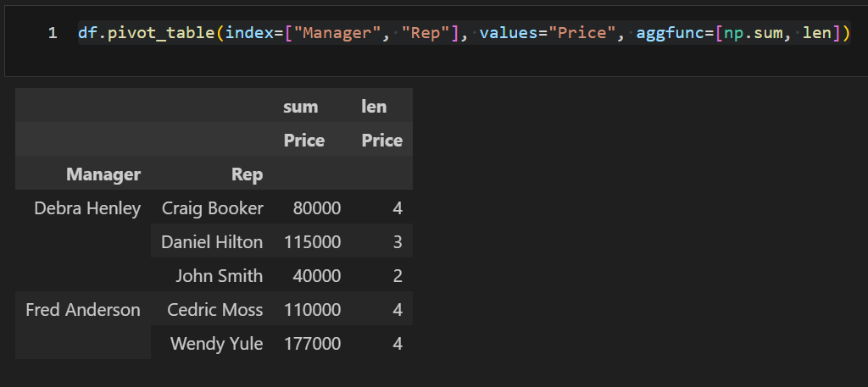Select the 177000 sum value
Screen dimensions: 868x387
pyautogui.click(x=313, y=344)
